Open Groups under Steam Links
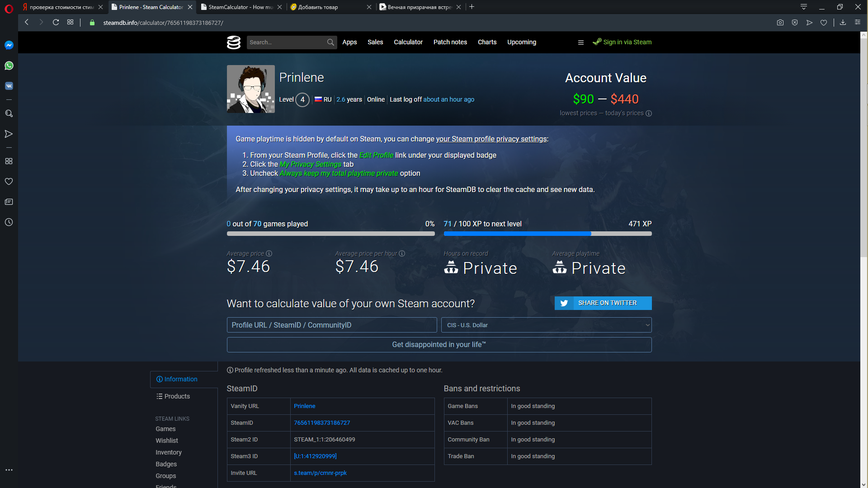This screenshot has width=868, height=488. click(166, 476)
